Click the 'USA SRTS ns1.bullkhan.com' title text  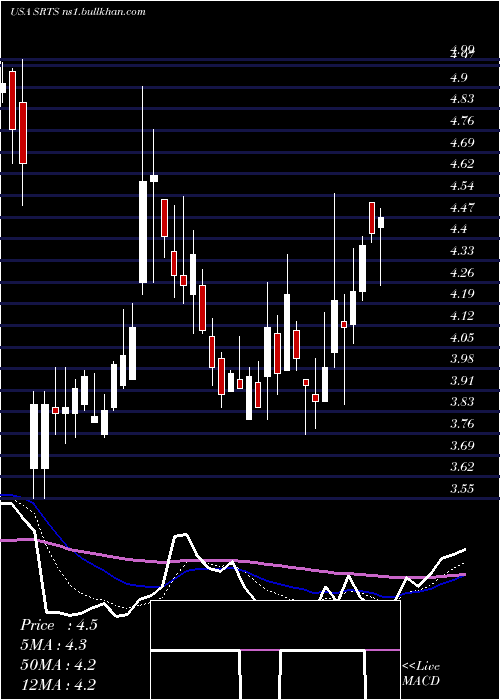click(78, 12)
